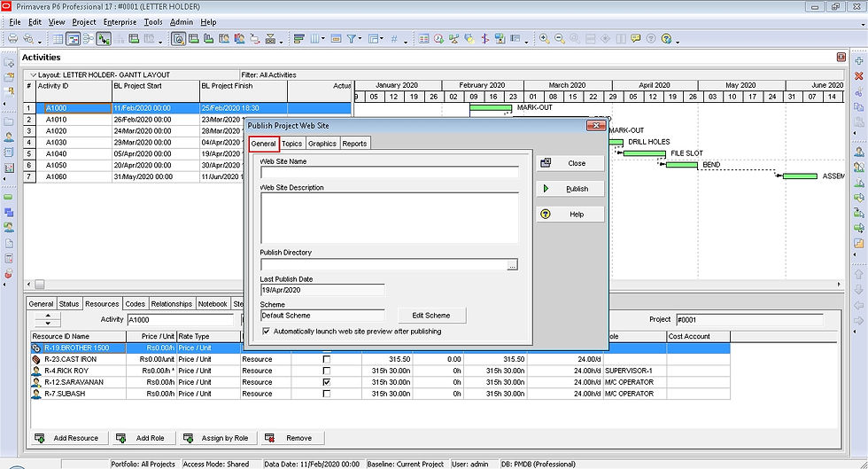Switch to the Topics tab in dialog
Screen dimensions: 868x469
pos(291,144)
